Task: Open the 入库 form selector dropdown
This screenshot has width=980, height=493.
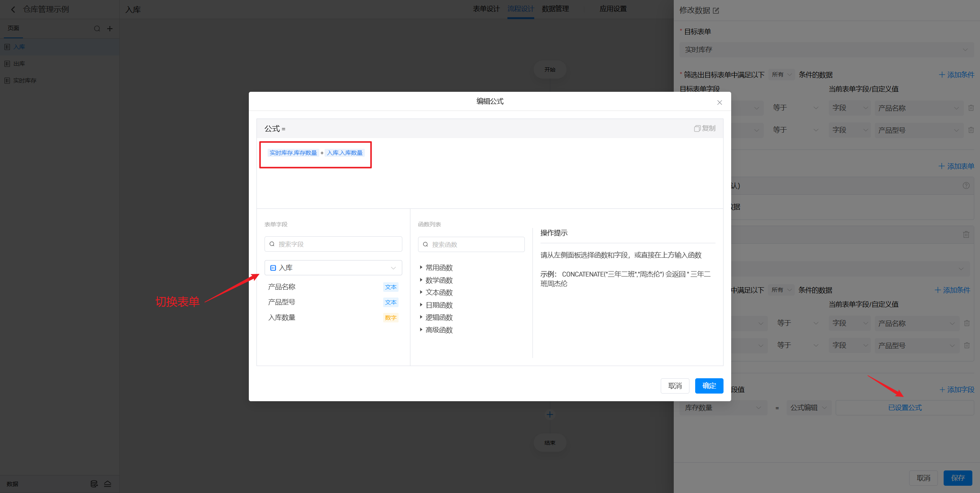Action: (333, 268)
